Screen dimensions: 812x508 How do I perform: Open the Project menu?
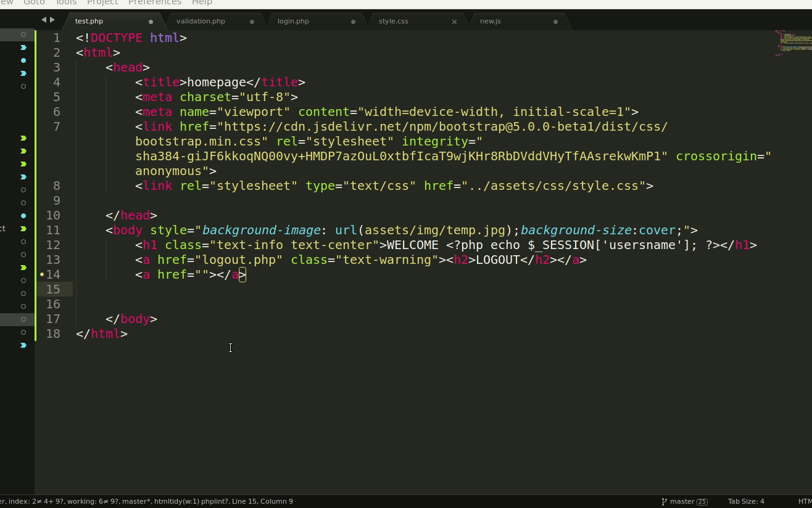pyautogui.click(x=102, y=2)
